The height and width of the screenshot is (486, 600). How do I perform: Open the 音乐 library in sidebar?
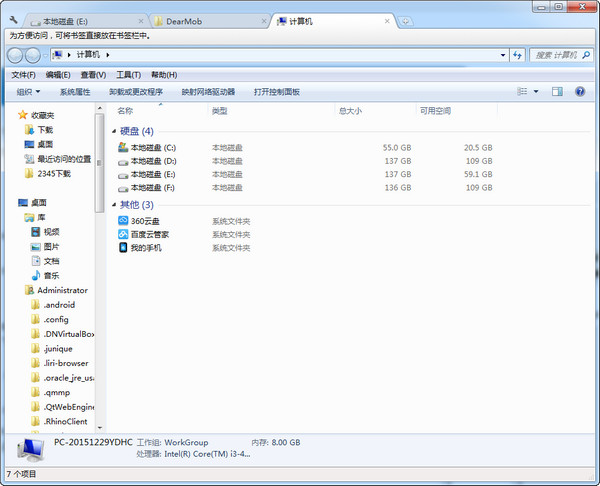[x=50, y=275]
